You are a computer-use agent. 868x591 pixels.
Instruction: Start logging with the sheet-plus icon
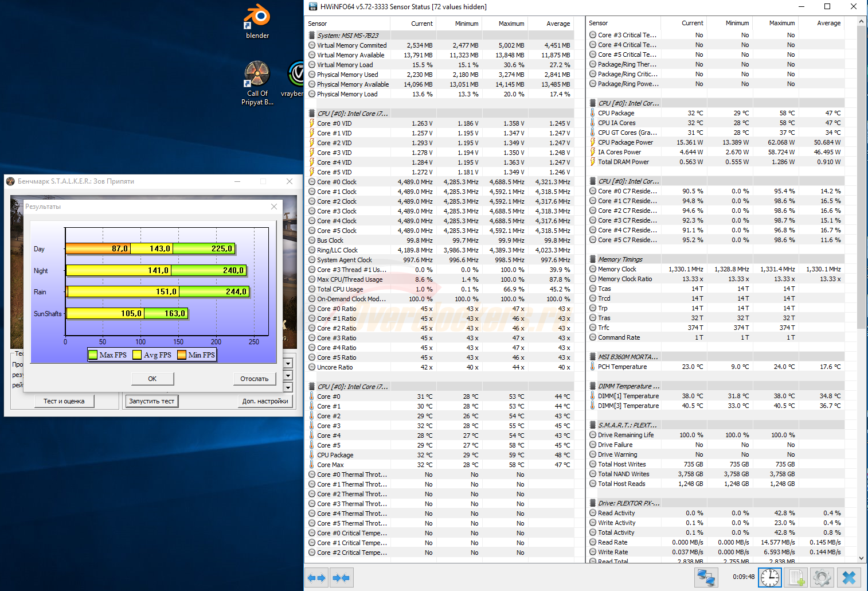pos(796,577)
